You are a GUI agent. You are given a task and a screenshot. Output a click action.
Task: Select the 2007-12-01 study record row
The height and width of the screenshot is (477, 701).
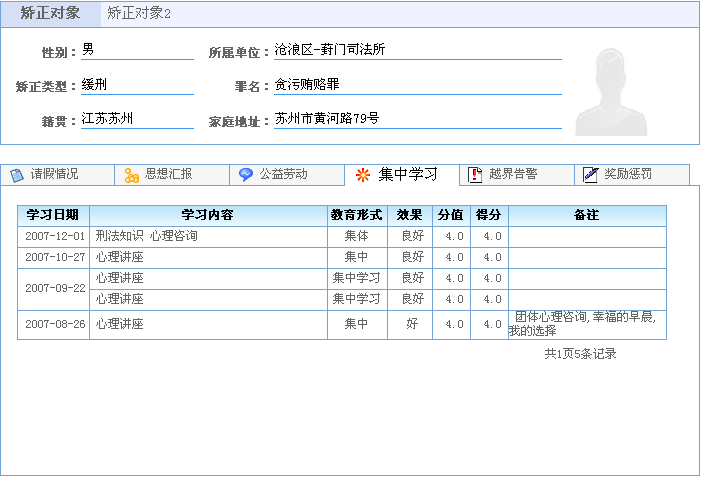(208, 236)
